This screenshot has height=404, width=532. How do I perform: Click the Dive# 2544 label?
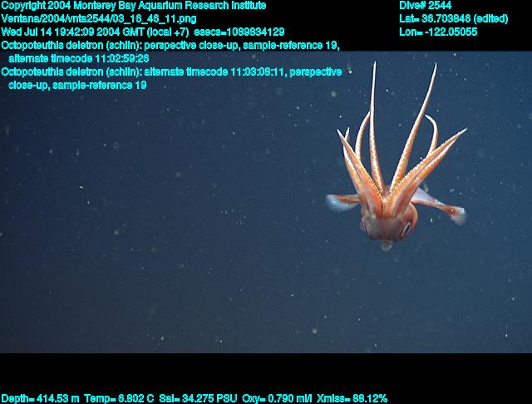click(x=425, y=6)
